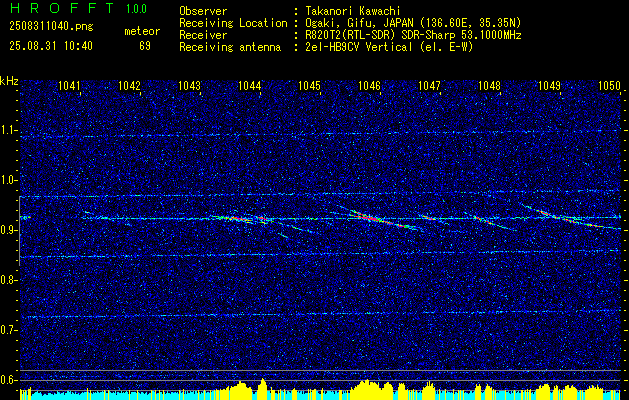This screenshot has width=629, height=400.
Task: Click the 0.8 frequency axis label
Action: click(x=9, y=280)
